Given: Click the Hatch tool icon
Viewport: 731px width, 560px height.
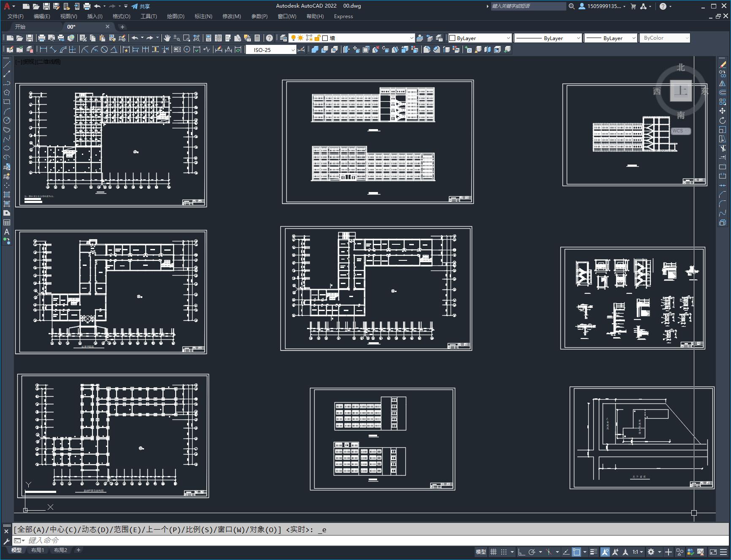Looking at the screenshot, I should click(x=7, y=195).
